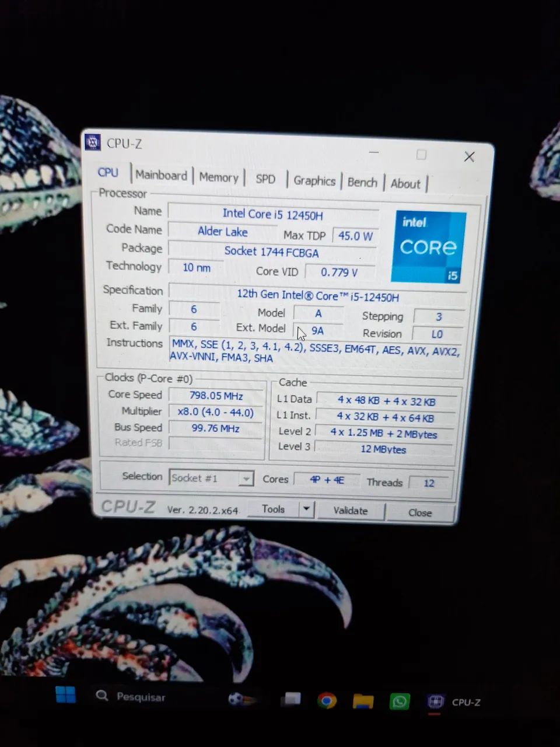The image size is (560, 747).
Task: Close CPU-Z with the X button
Action: pos(469,156)
